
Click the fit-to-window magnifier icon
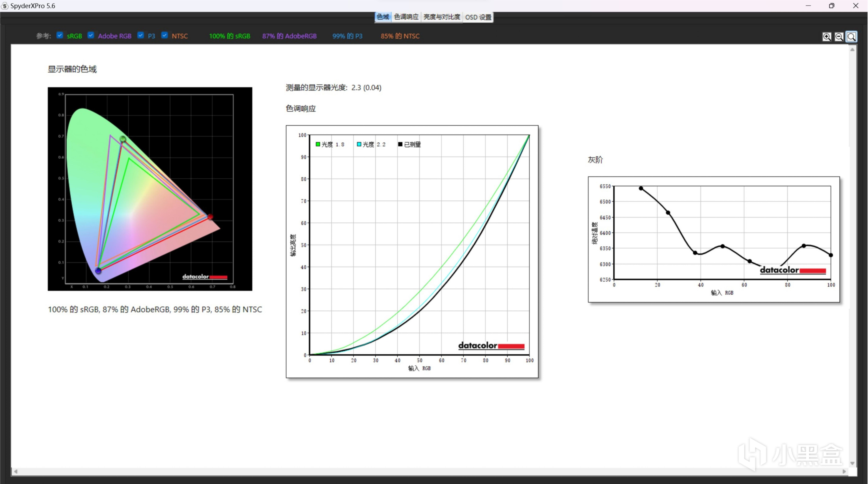[x=851, y=36]
